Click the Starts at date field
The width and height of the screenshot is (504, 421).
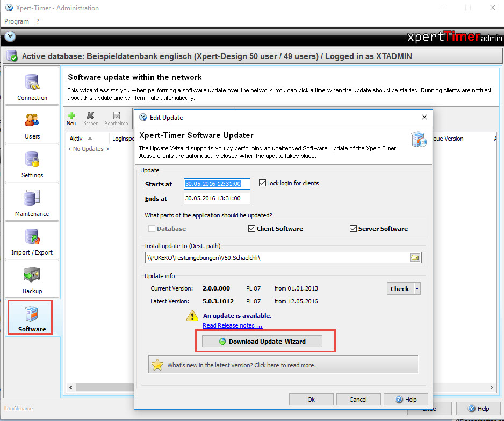coord(217,184)
